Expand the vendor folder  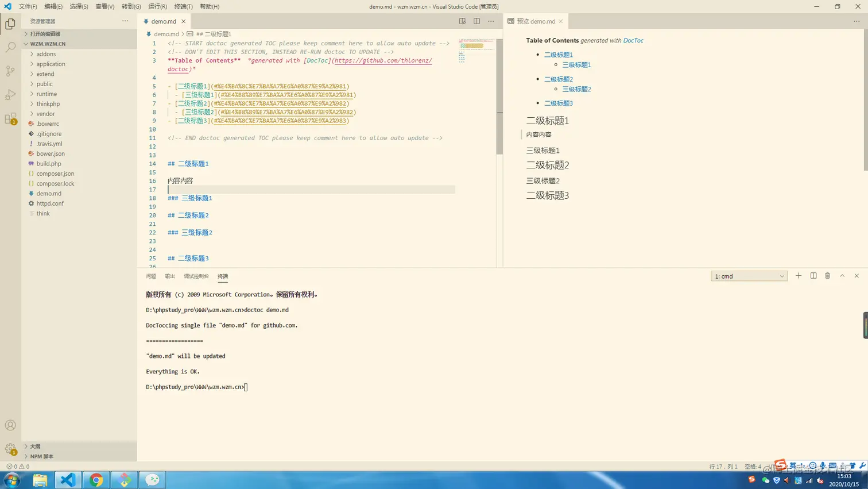(79, 114)
